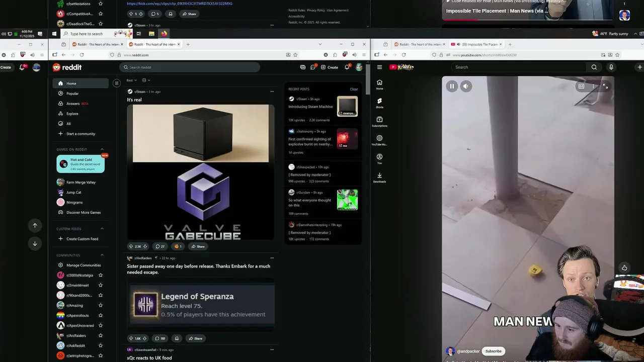Collapse the Communities section
This screenshot has width=644, height=362.
pos(102,255)
